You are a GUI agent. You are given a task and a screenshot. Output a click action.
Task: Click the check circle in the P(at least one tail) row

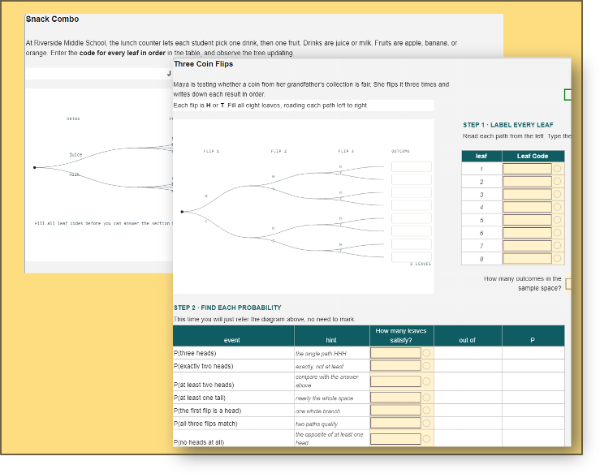426,398
